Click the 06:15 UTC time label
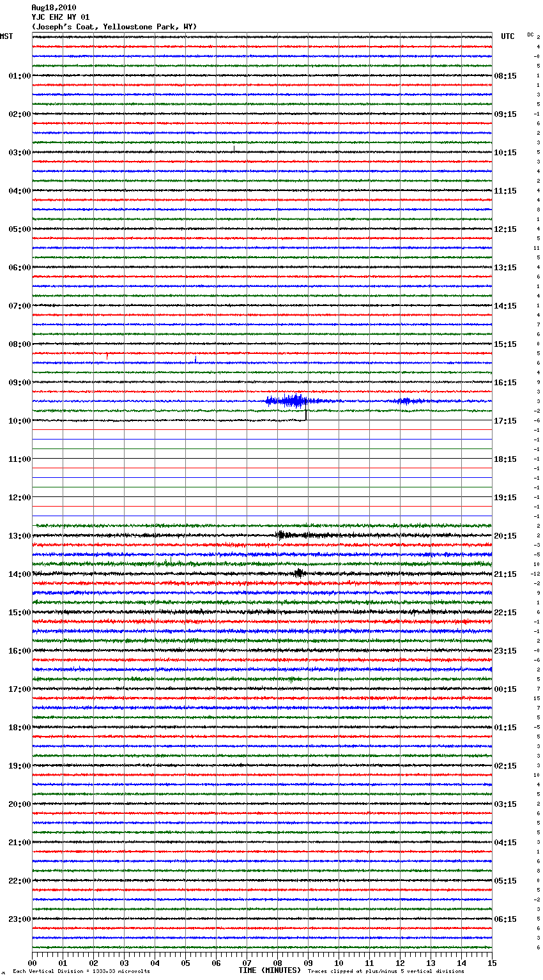 pos(505,919)
